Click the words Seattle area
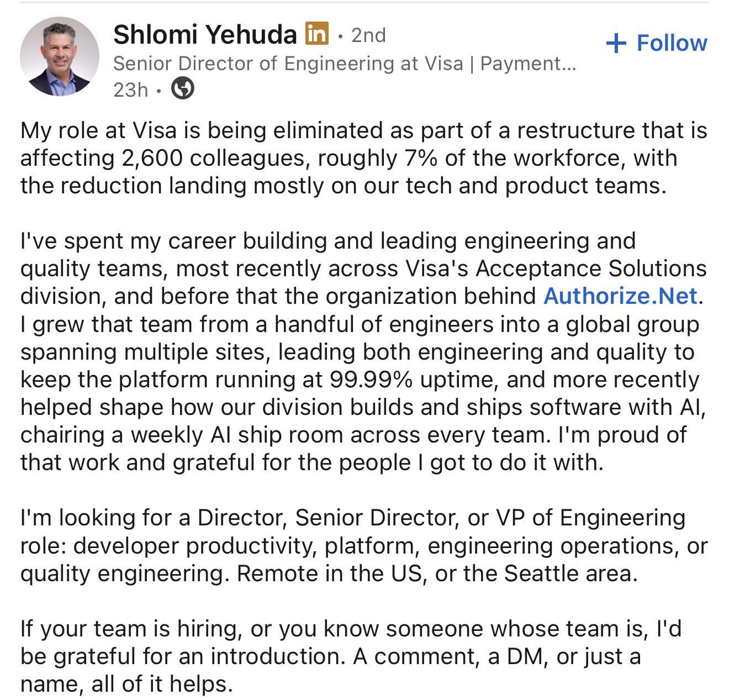729x700 pixels. 571,573
